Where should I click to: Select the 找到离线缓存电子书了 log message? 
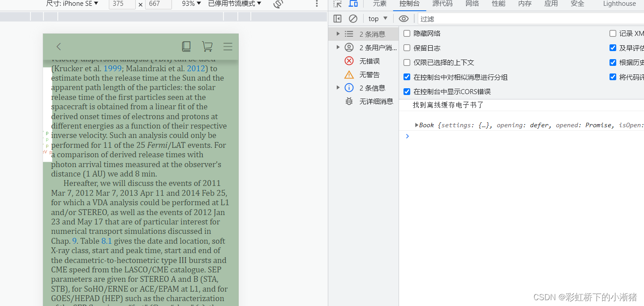[x=448, y=105]
